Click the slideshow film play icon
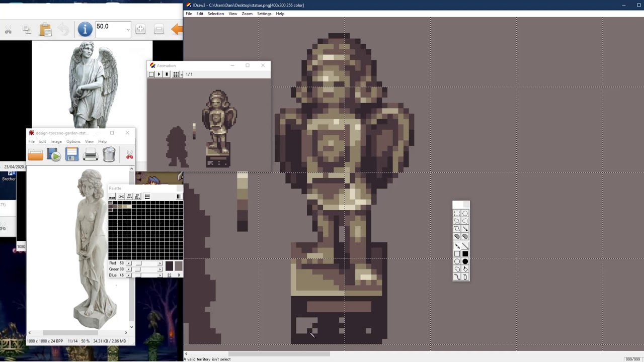The image size is (644, 362). 54,155
